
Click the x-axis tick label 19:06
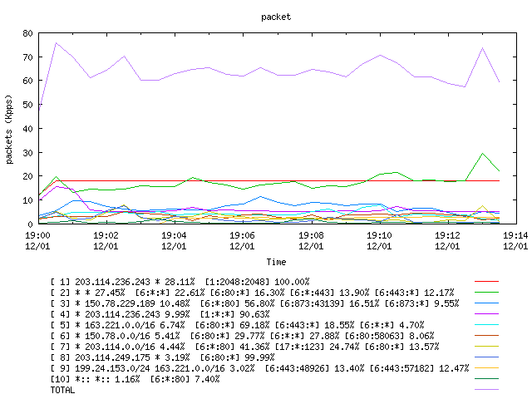pos(242,235)
